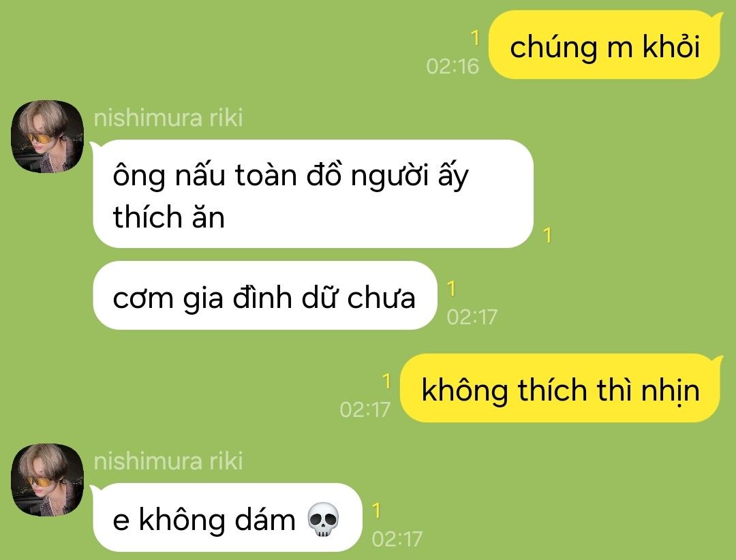
Task: Click the upper nishimura riki sender name
Action: (x=168, y=118)
